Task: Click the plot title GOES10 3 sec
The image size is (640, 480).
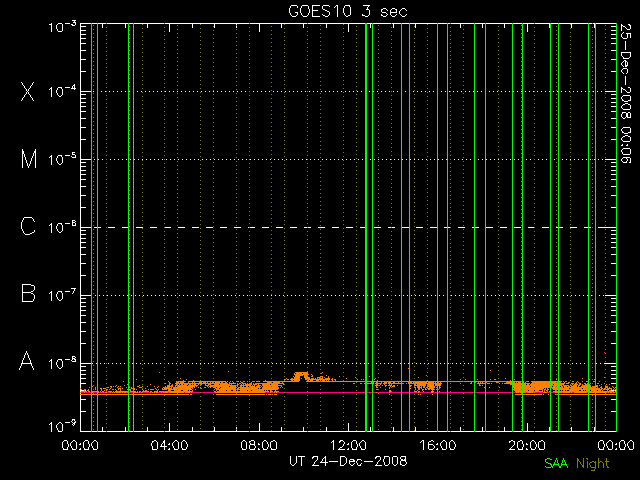Action: coord(348,11)
